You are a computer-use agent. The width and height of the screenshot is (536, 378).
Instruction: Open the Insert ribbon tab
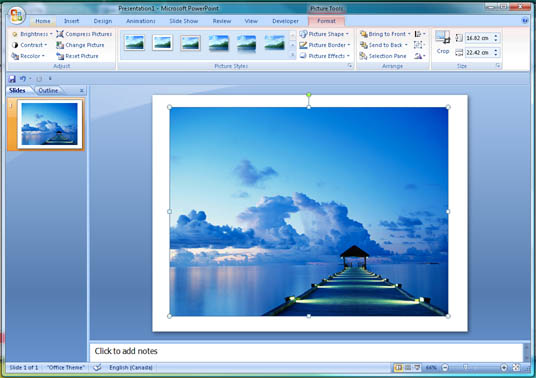click(x=71, y=21)
